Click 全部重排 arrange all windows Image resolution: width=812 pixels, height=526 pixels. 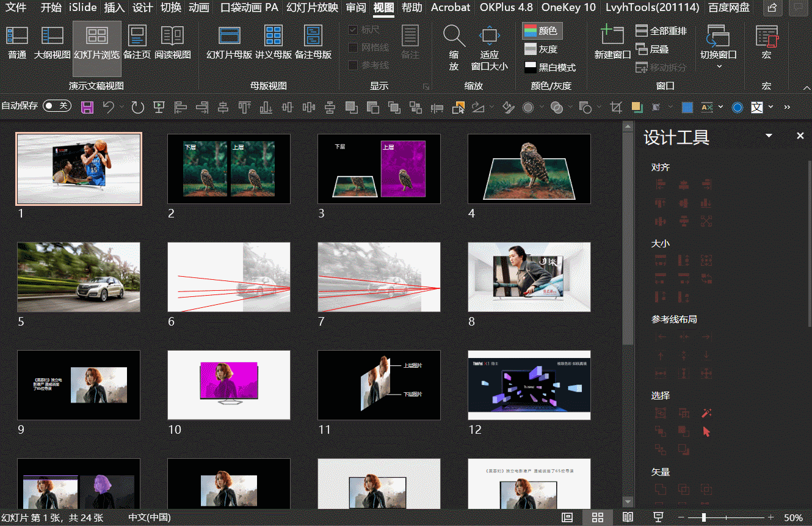pos(661,31)
